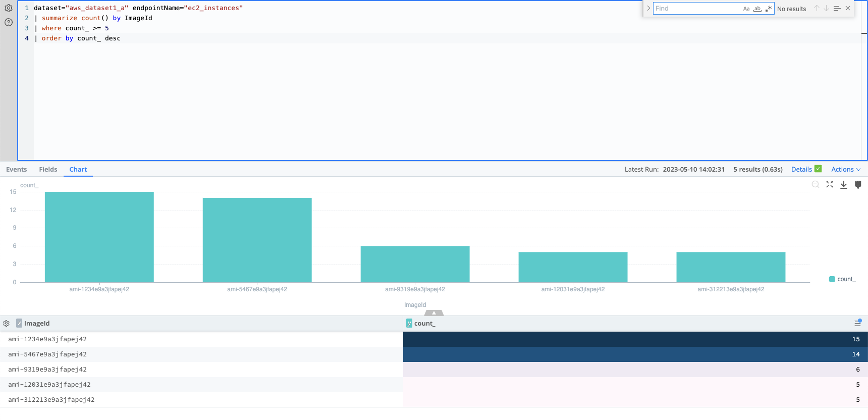Toggle Match Case in Find box
The height and width of the screenshot is (420, 868).
point(746,9)
